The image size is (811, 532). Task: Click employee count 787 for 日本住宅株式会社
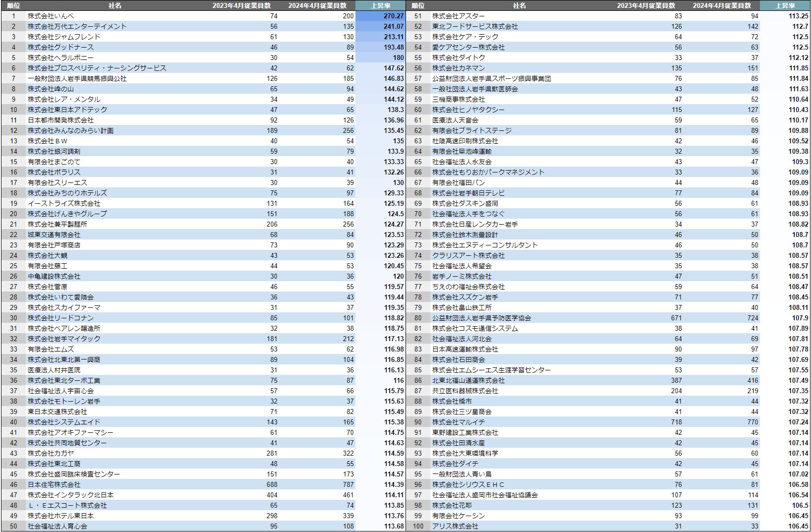[x=348, y=484]
